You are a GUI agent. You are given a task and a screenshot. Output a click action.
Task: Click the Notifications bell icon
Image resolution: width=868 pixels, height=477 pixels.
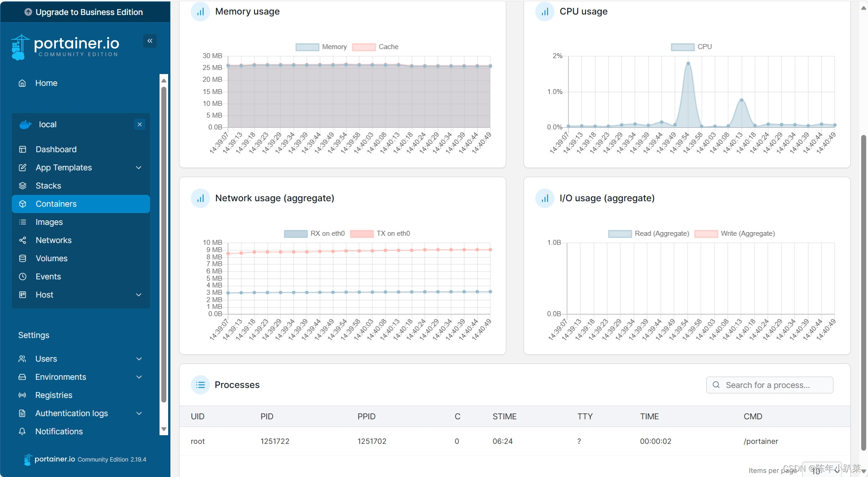(x=22, y=432)
